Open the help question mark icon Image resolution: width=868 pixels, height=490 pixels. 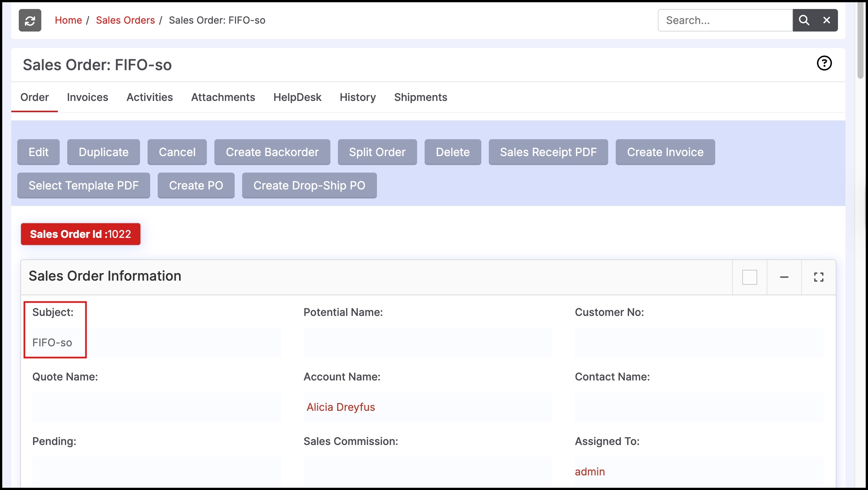(x=824, y=63)
